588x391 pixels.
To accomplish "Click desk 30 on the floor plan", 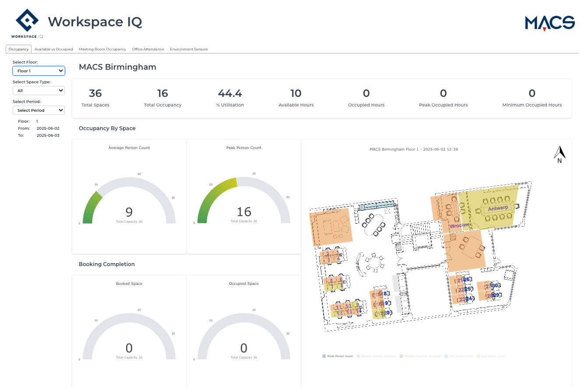I will click(x=495, y=285).
